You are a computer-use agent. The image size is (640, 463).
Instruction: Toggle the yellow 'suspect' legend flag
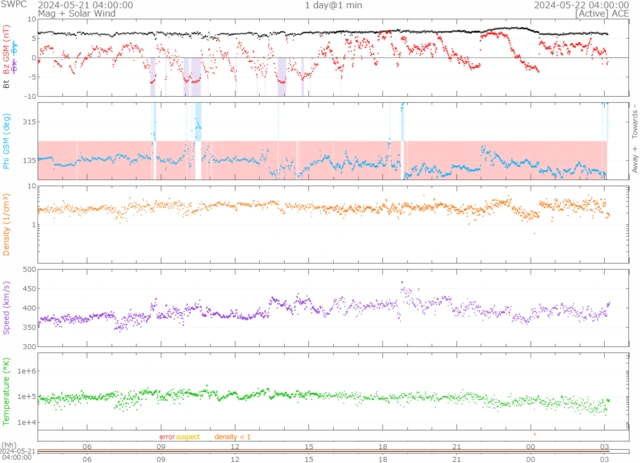click(x=187, y=437)
